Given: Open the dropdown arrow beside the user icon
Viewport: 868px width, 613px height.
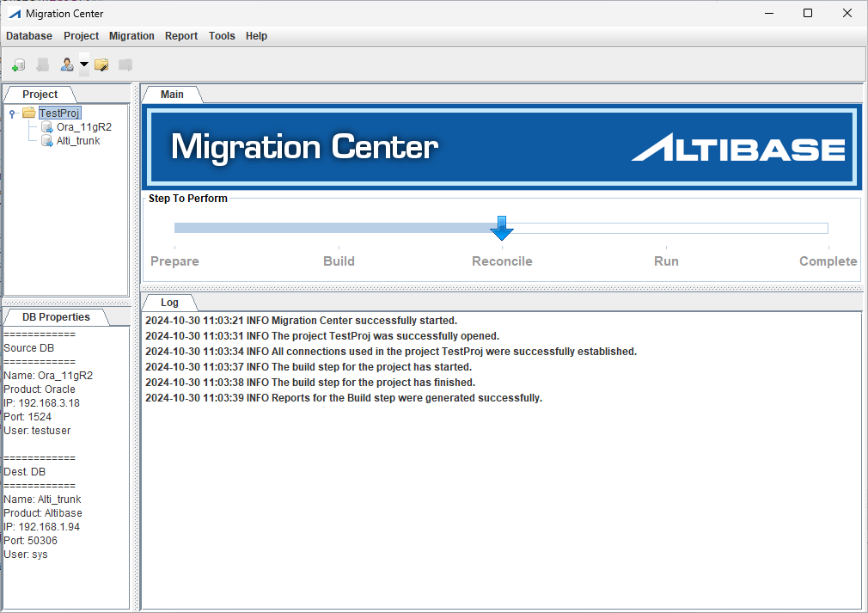Looking at the screenshot, I should coord(83,64).
